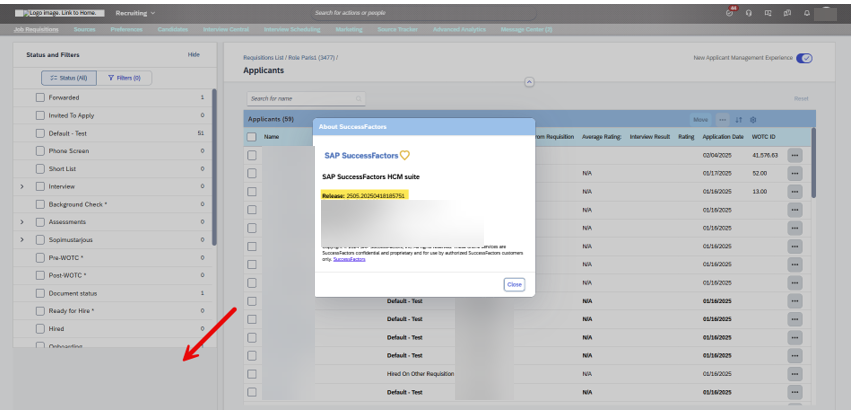Viewport: 851px width, 411px height.
Task: Click the WOTC ID column header
Action: pos(764,137)
